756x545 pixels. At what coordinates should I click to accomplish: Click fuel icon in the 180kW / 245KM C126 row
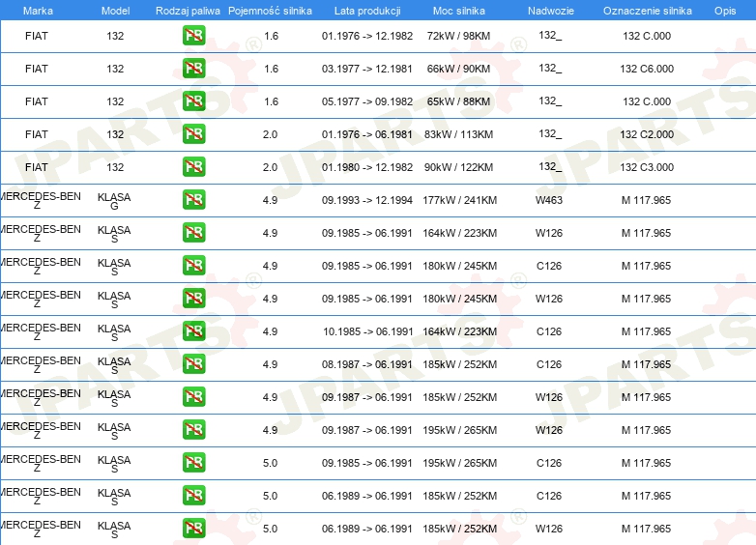193,265
